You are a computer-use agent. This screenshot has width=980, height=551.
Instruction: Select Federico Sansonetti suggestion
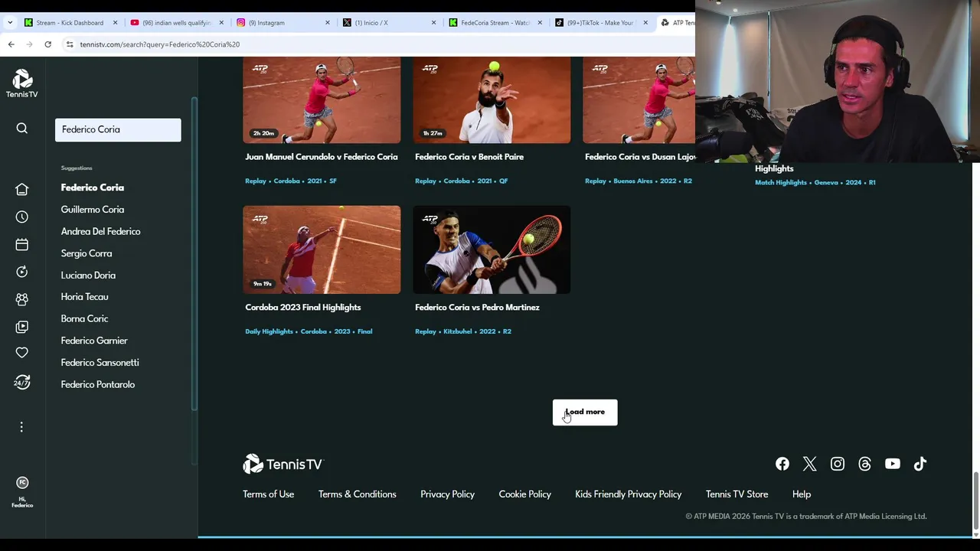[100, 363]
